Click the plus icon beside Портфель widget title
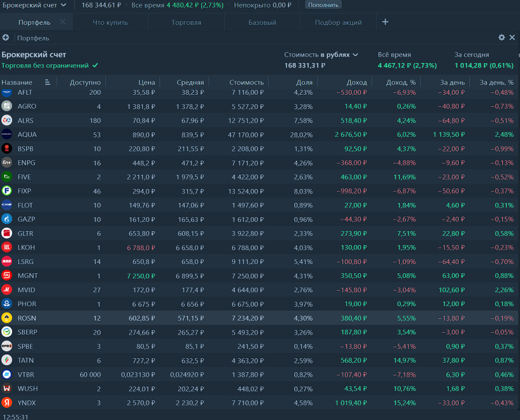 click(6, 38)
